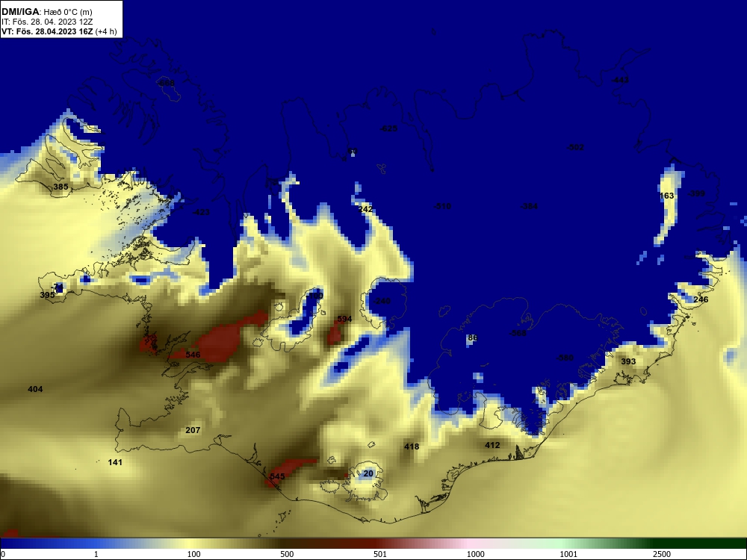The height and width of the screenshot is (560, 747).
Task: Click the map value 546
Action: click(x=193, y=354)
